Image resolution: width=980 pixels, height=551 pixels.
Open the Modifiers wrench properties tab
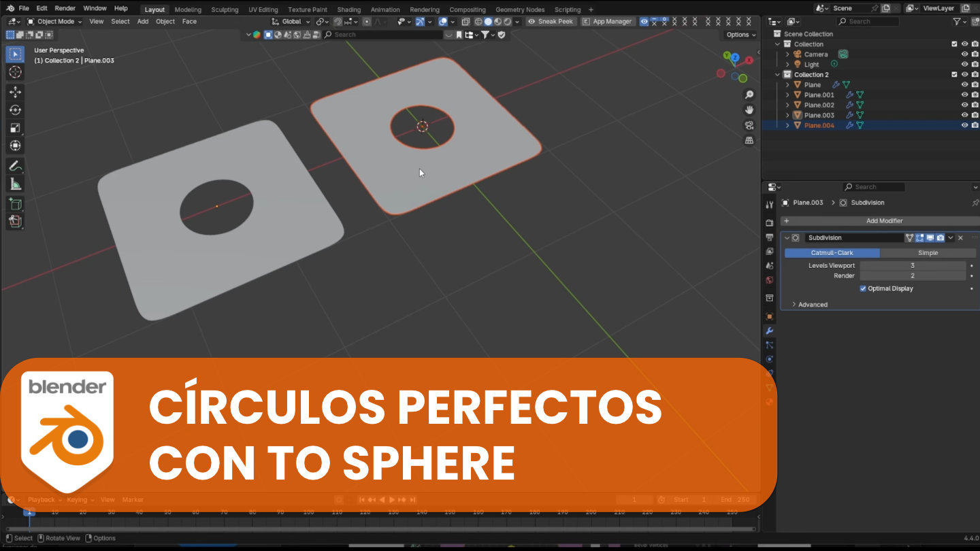point(770,331)
